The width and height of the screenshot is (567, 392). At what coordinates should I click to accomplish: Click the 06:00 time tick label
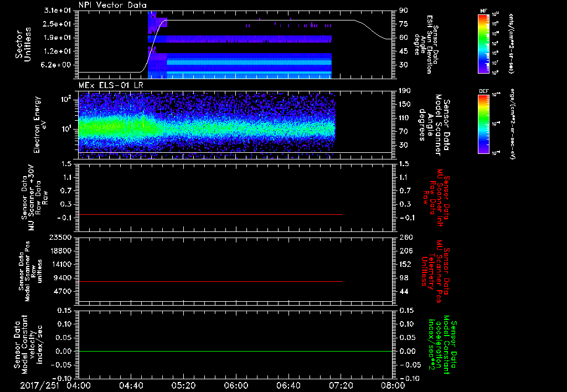click(x=236, y=385)
